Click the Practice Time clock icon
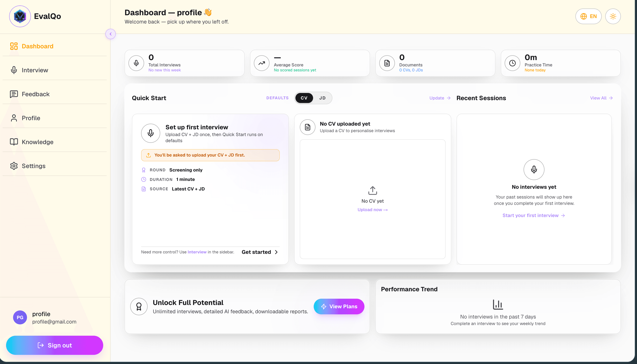The height and width of the screenshot is (364, 637). 512,63
